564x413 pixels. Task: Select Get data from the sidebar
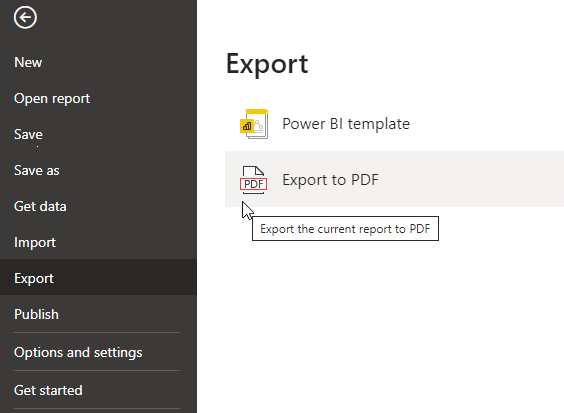pyautogui.click(x=40, y=206)
